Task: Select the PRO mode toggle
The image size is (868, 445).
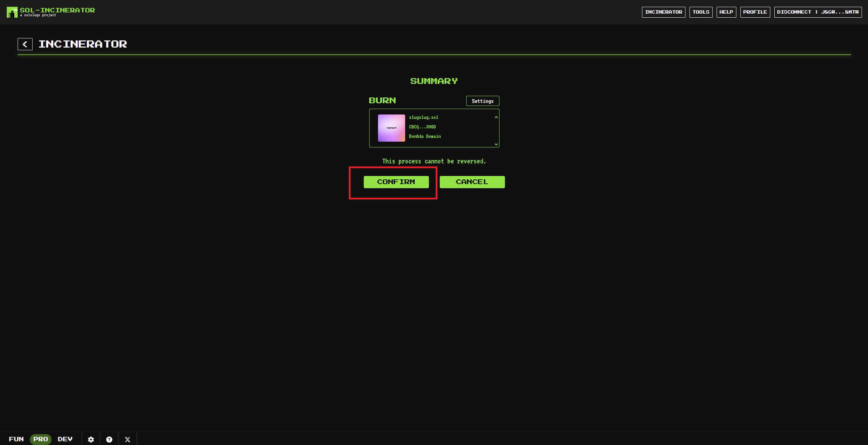Action: point(41,439)
